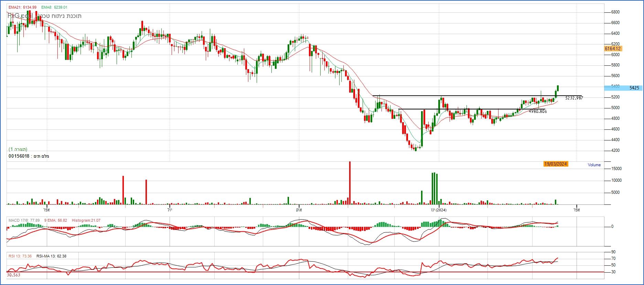Screen dimensions: 644x285
Task: Click the tallest red volume bar
Action: [x=350, y=183]
